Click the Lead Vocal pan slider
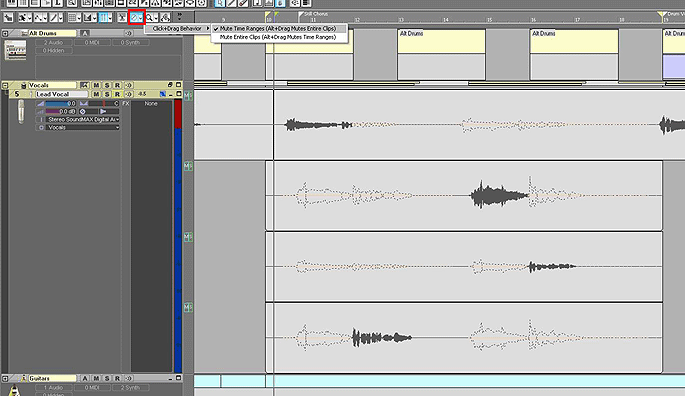The image size is (685, 396). click(x=104, y=104)
